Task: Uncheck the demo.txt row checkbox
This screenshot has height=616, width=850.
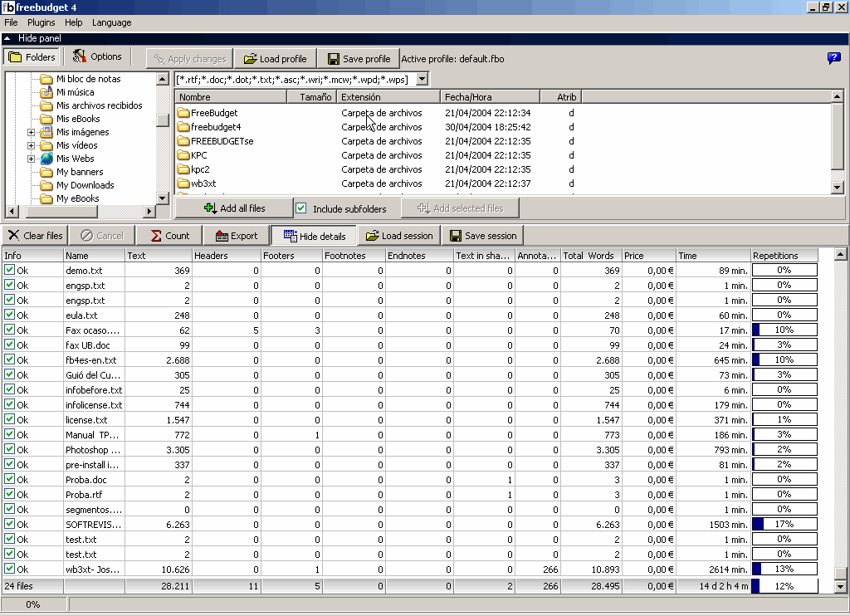Action: pos(10,271)
